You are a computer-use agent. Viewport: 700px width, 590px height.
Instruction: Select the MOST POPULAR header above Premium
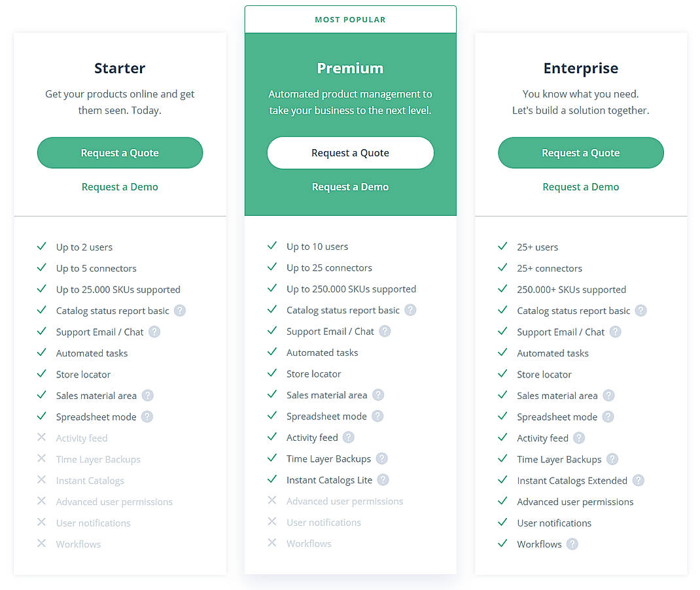click(x=350, y=19)
